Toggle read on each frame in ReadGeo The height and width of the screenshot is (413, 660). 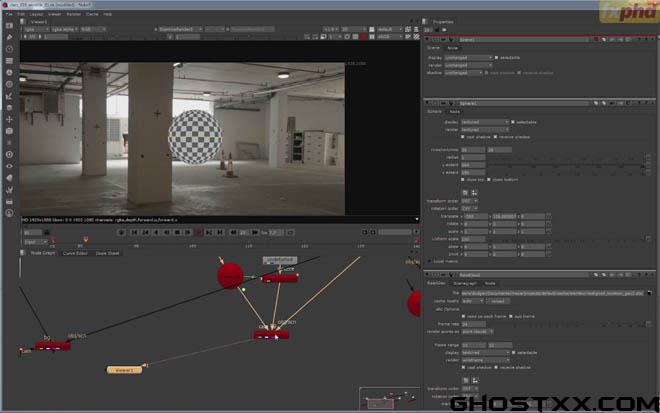[x=463, y=316]
